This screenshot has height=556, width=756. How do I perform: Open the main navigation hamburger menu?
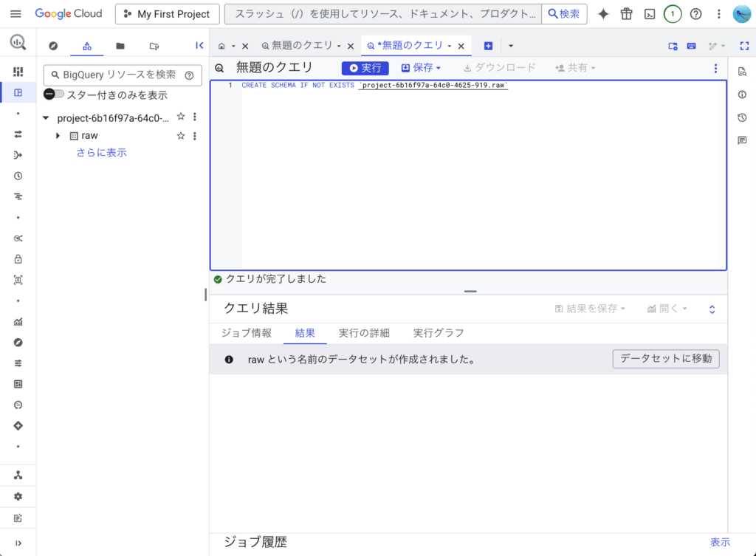(x=16, y=14)
